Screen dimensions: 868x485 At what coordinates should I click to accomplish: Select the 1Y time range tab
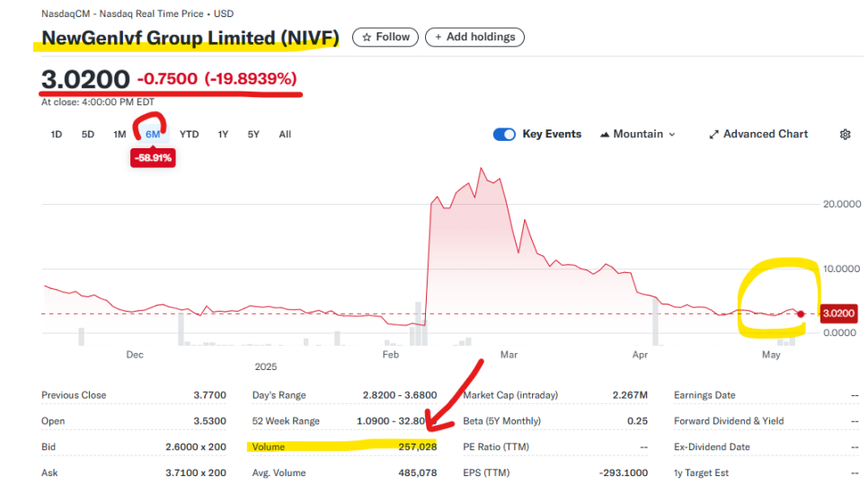(x=223, y=135)
